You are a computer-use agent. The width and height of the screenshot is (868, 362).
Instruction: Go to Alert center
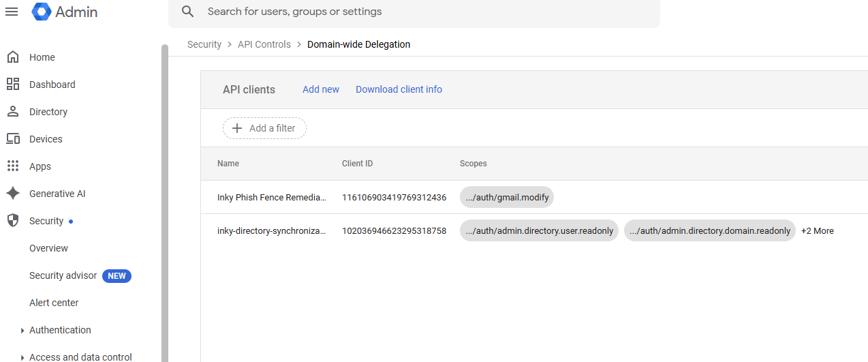coord(54,303)
